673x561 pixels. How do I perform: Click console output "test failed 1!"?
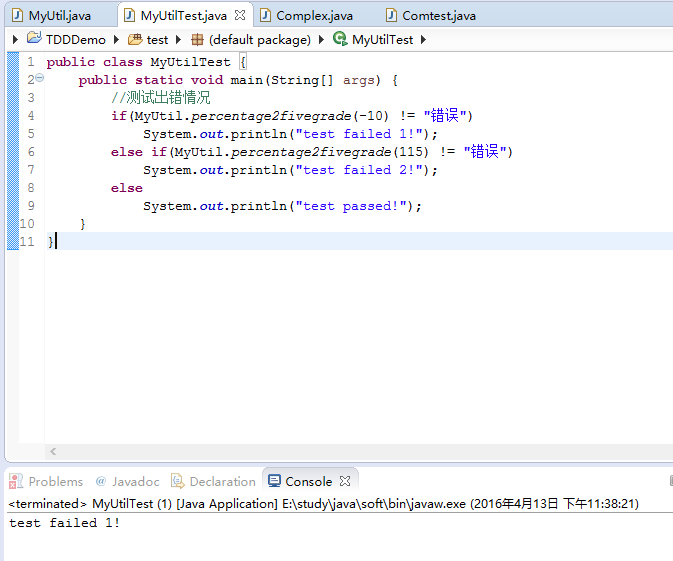coord(64,523)
